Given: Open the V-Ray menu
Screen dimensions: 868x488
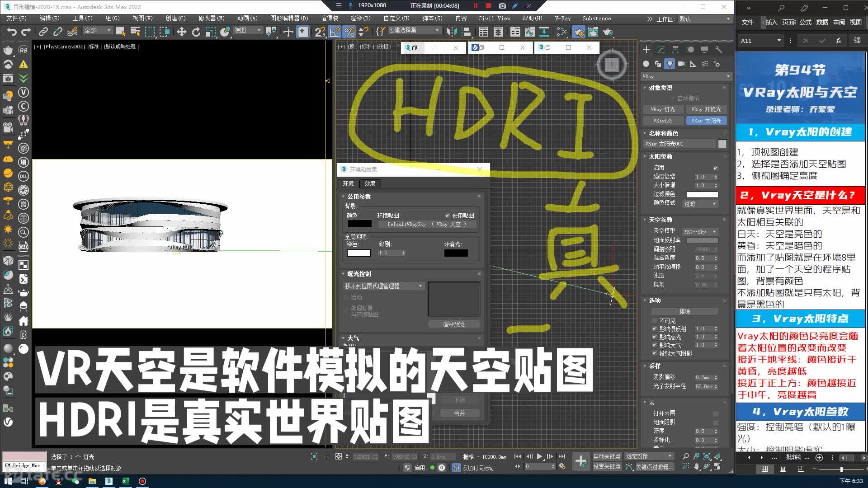Looking at the screenshot, I should tap(563, 19).
